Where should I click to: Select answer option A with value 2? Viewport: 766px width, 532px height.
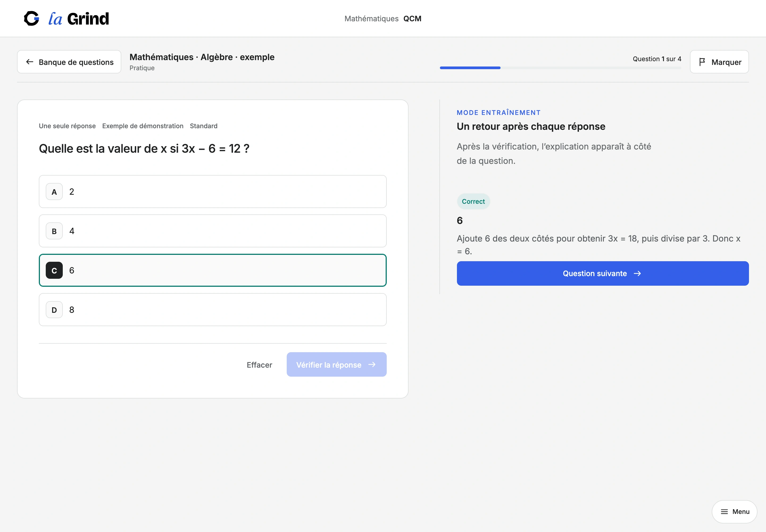click(x=213, y=191)
